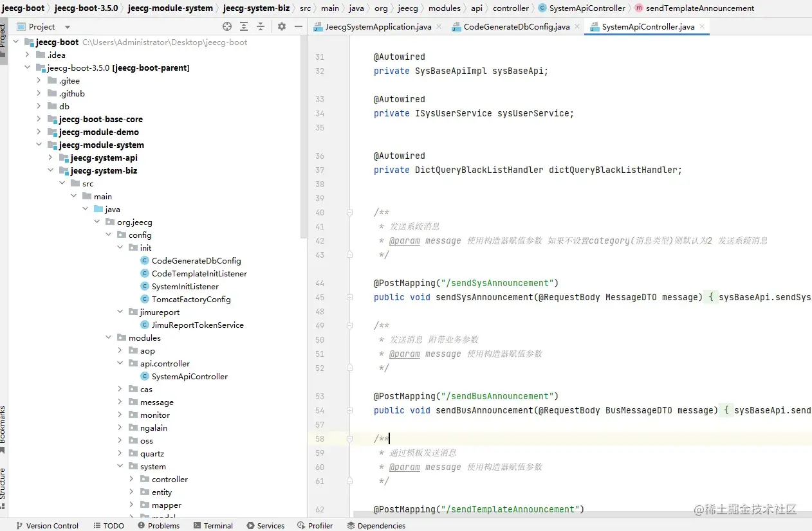812x531 pixels.
Task: Click Collapse All icon in Project panel header
Action: pos(261,26)
